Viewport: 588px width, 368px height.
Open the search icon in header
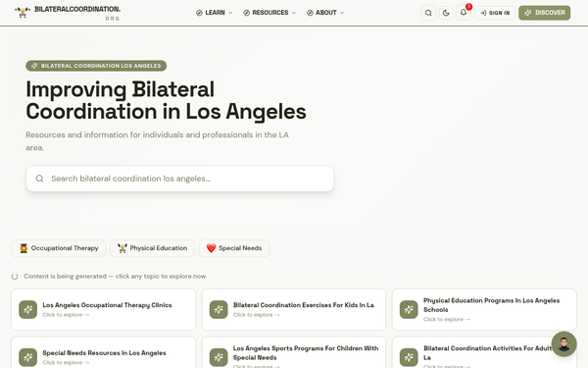tap(428, 13)
